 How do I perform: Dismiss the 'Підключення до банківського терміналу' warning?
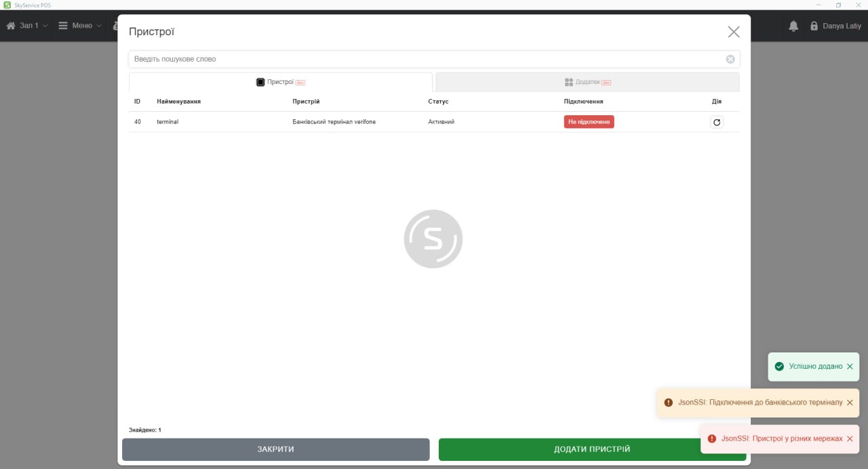point(850,403)
